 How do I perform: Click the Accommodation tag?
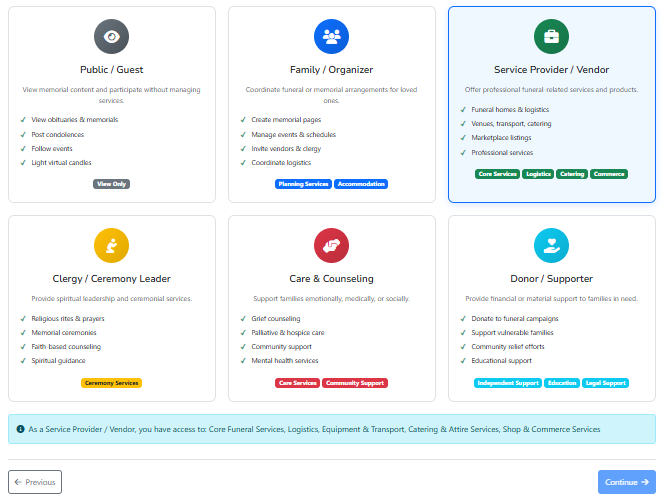tap(361, 184)
